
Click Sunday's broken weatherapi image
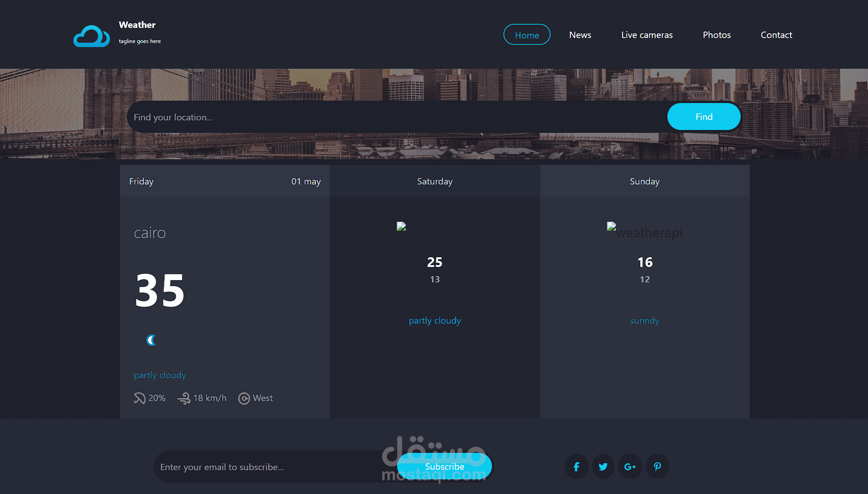pos(644,231)
